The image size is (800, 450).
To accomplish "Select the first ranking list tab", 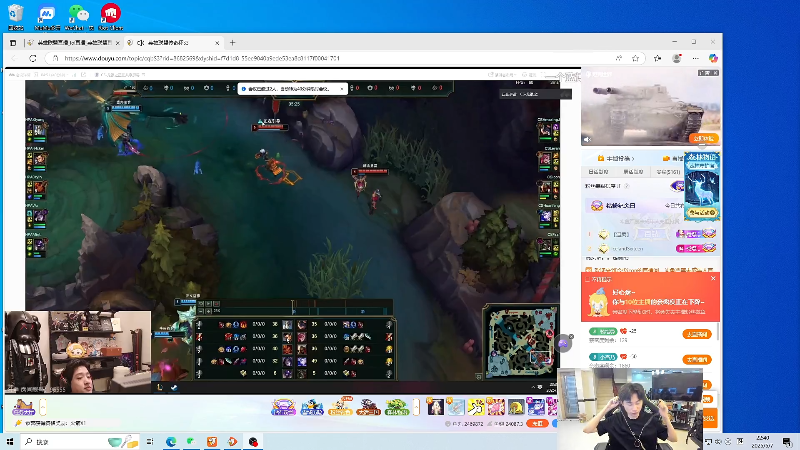I will 598,172.
